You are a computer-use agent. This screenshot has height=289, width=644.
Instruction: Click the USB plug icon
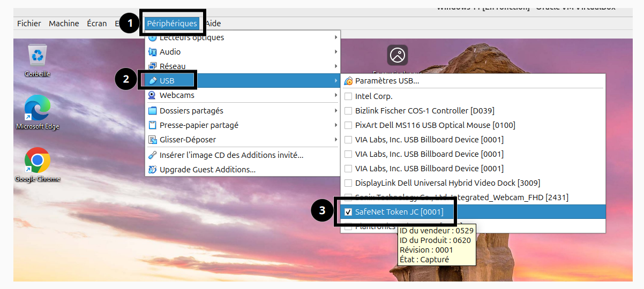click(x=152, y=81)
